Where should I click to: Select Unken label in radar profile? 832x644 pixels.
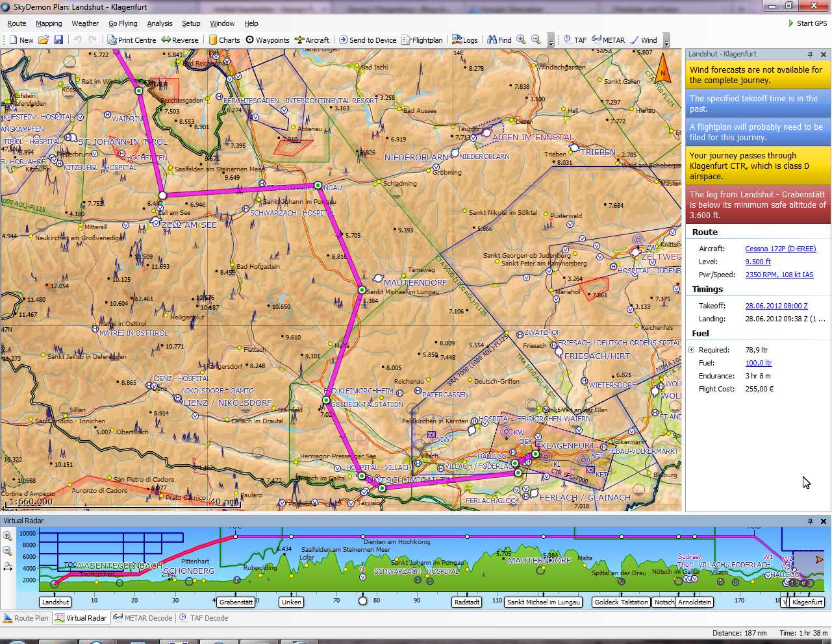point(292,602)
